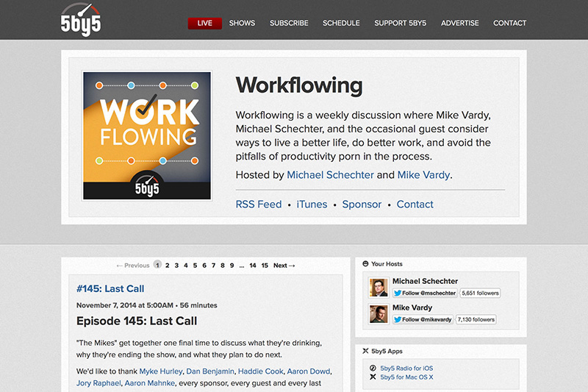Open the SUBSCRIBE menu item
Viewport: 588px width, 392px height.
point(289,24)
